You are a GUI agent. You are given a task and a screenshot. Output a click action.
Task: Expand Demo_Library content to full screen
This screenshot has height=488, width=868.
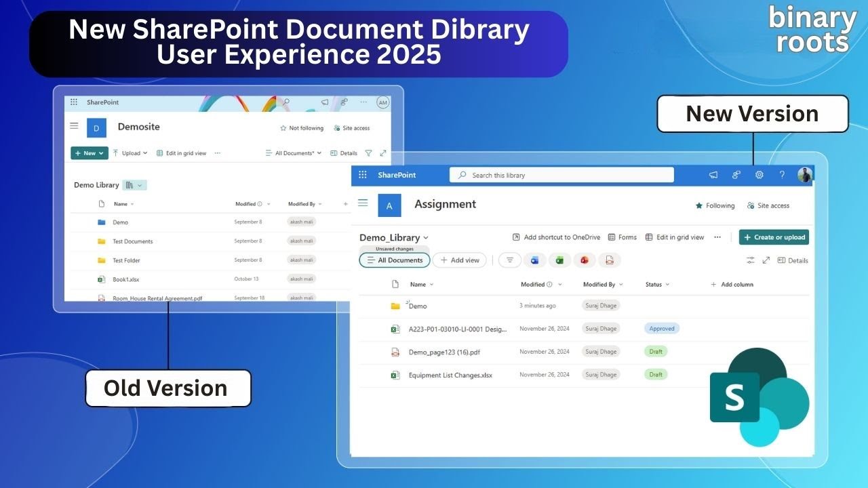click(766, 260)
